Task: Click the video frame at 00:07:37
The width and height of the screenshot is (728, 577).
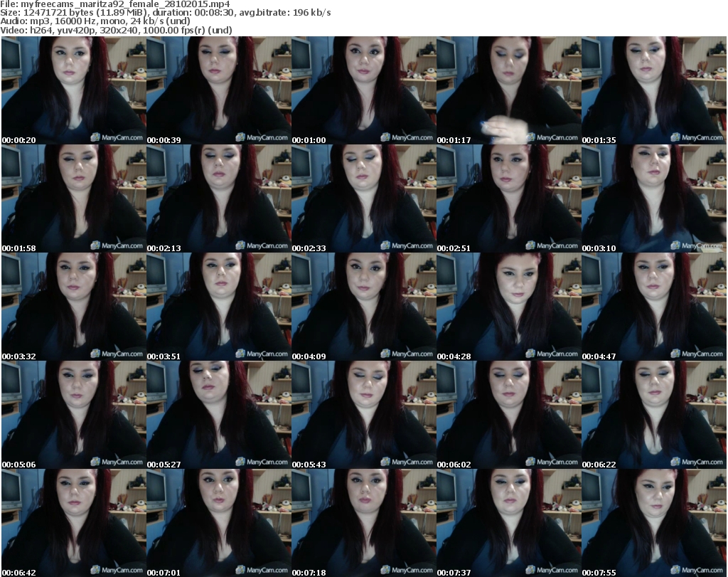Action: tap(509, 523)
